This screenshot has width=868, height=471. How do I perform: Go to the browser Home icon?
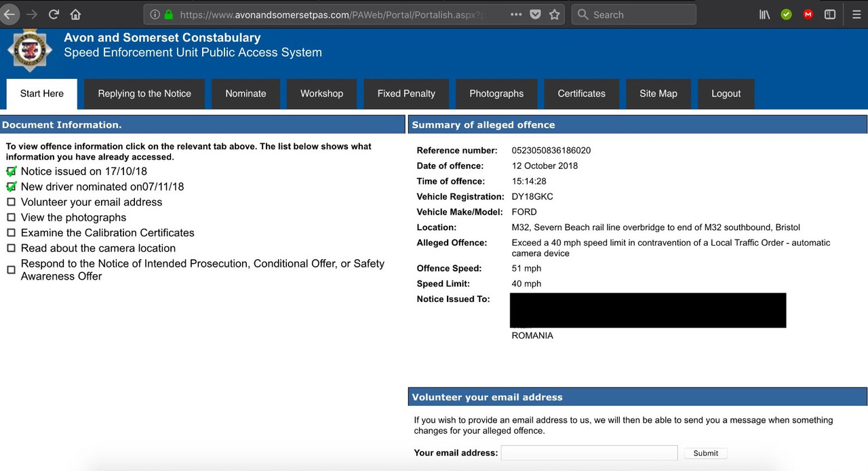click(x=75, y=14)
